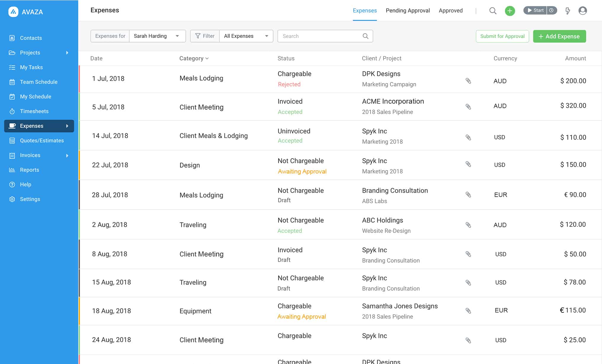This screenshot has width=602, height=364.
Task: Switch to the Pending Approval tab
Action: [407, 11]
